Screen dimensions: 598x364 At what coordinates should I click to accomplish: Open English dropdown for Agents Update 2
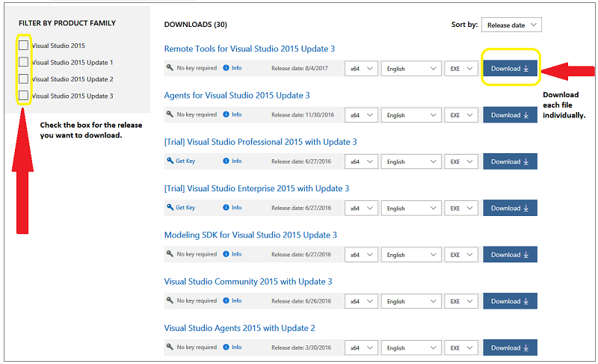[411, 348]
